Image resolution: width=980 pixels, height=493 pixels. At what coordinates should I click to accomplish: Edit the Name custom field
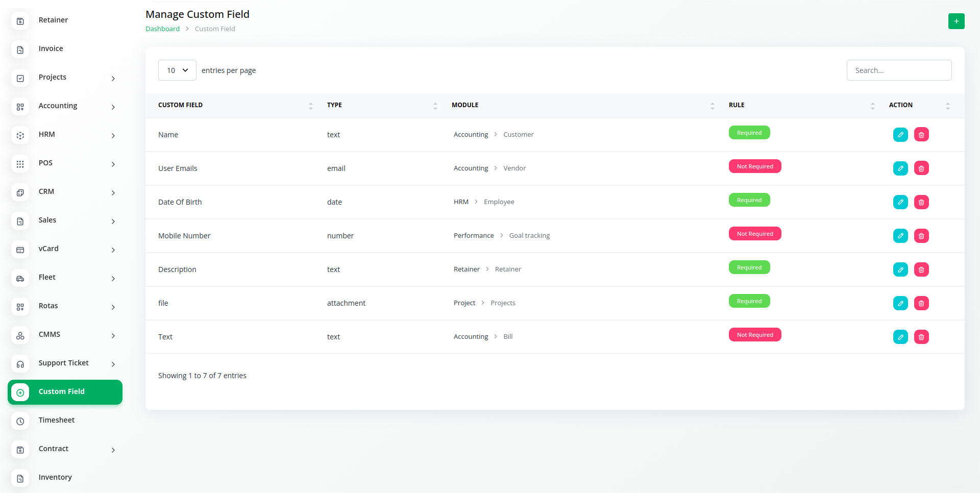[x=900, y=135]
